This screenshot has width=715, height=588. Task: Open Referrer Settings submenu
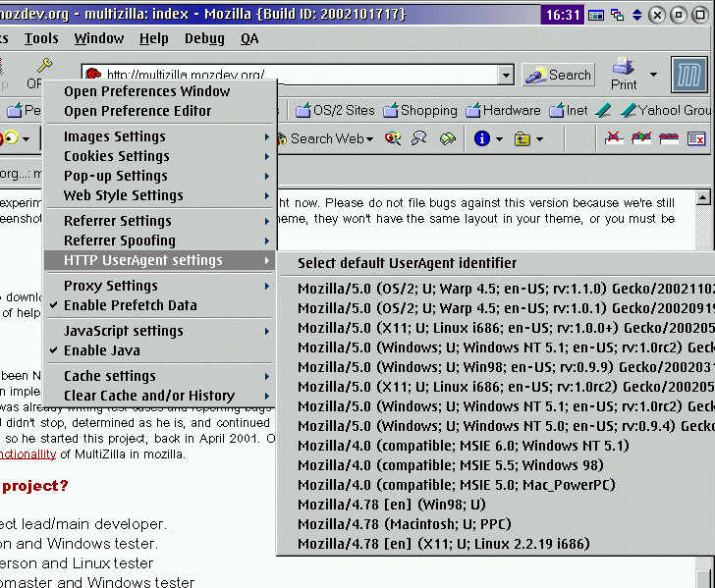pyautogui.click(x=160, y=221)
